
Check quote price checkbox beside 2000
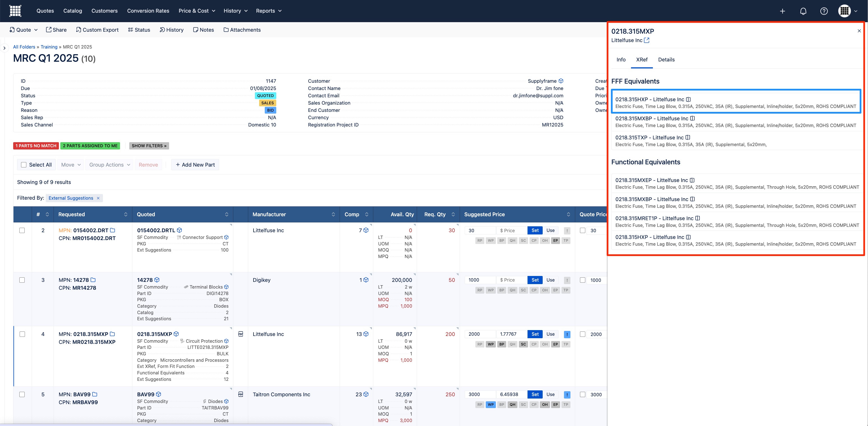pyautogui.click(x=582, y=334)
